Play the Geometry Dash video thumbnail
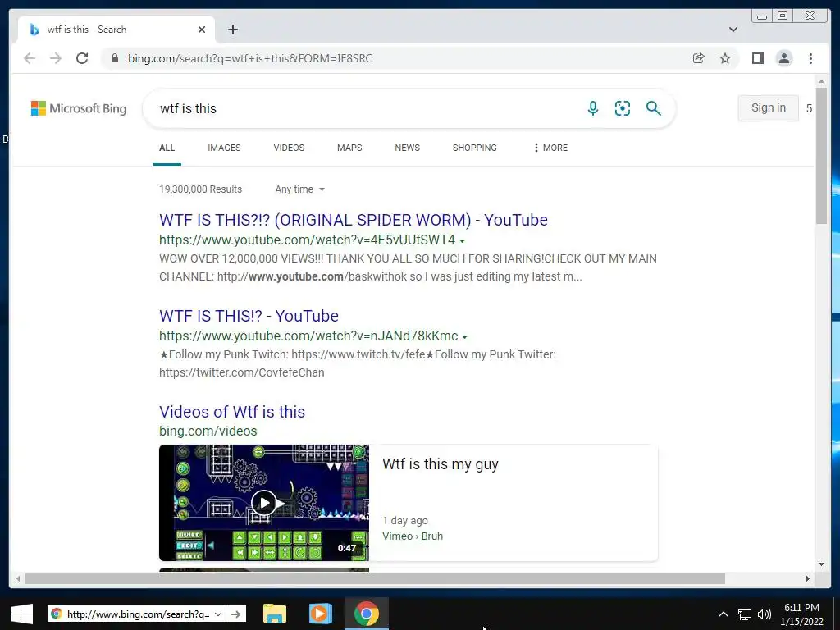The image size is (840, 630). pos(264,503)
